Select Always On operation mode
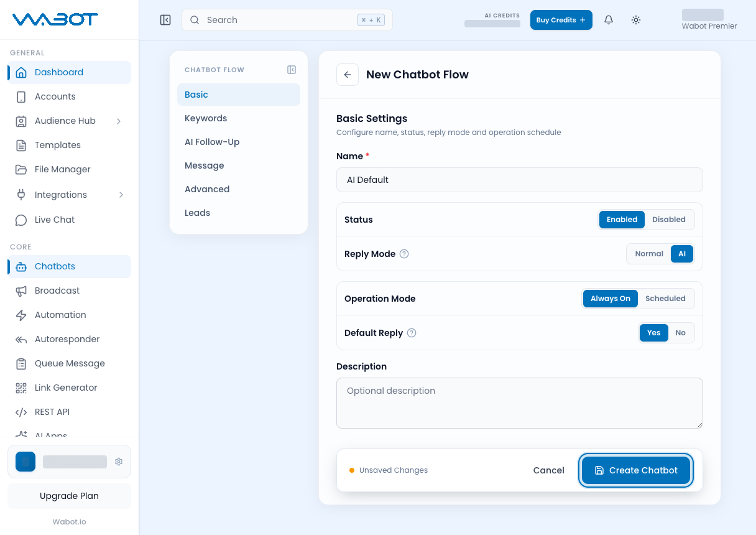The width and height of the screenshot is (756, 535). tap(611, 299)
